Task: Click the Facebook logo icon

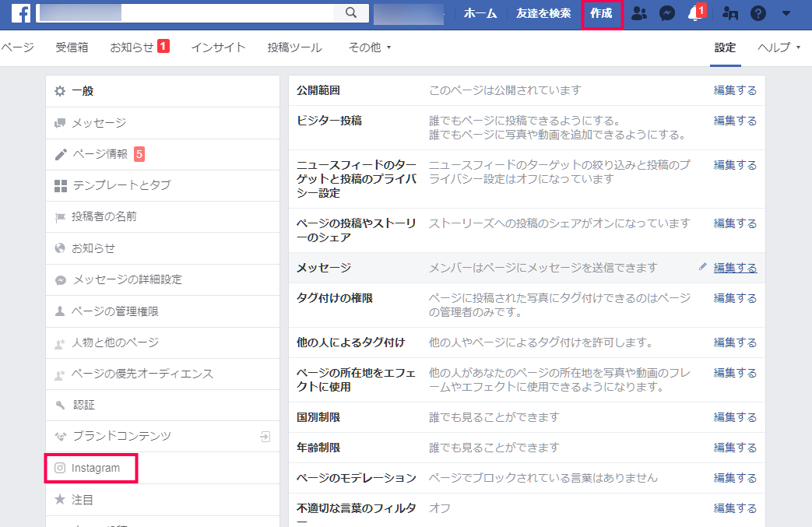Action: click(21, 13)
